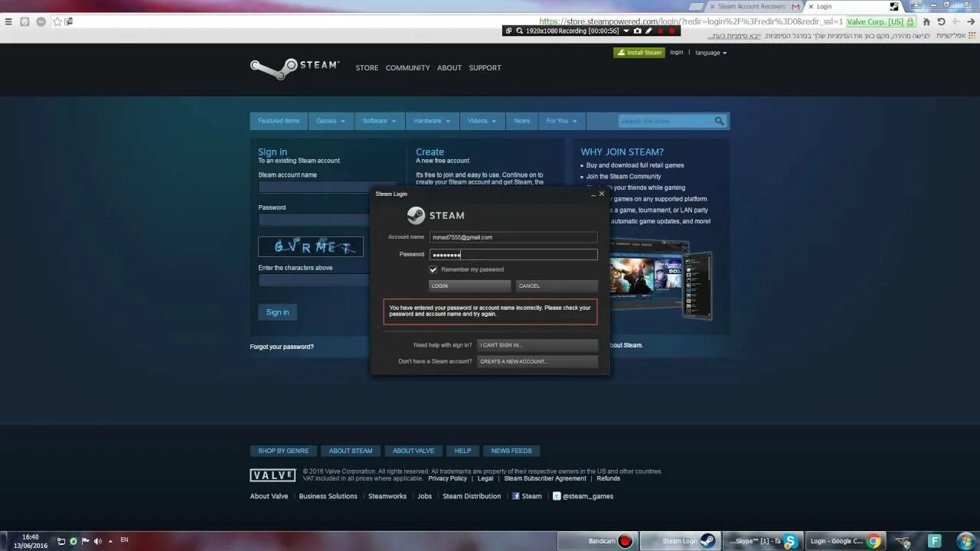
Task: Click the Valve Corp. security padlock badge
Action: point(880,21)
